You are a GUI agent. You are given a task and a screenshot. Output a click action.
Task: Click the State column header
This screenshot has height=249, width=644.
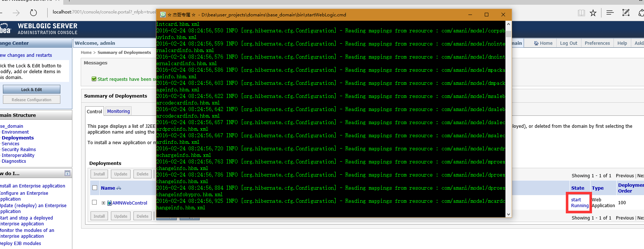click(577, 188)
